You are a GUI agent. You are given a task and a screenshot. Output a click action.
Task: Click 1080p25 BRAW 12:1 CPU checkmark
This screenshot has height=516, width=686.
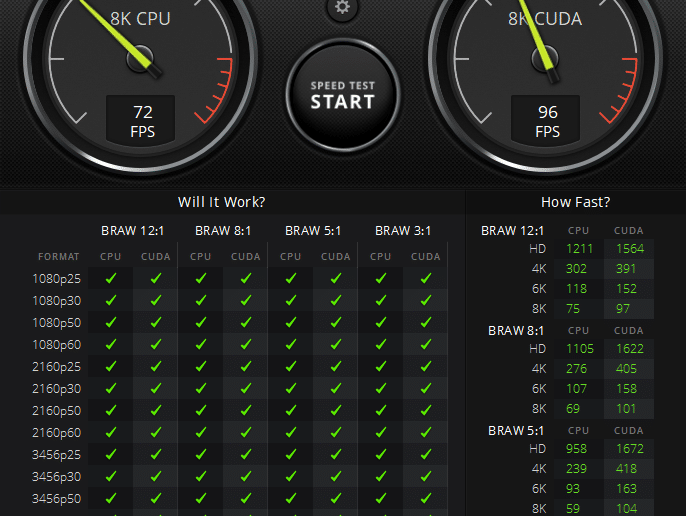point(111,278)
